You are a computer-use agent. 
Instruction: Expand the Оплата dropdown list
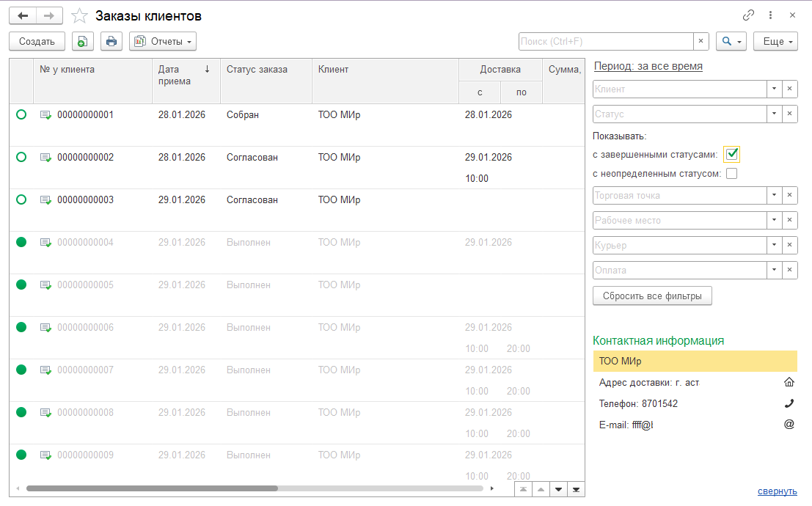(774, 271)
